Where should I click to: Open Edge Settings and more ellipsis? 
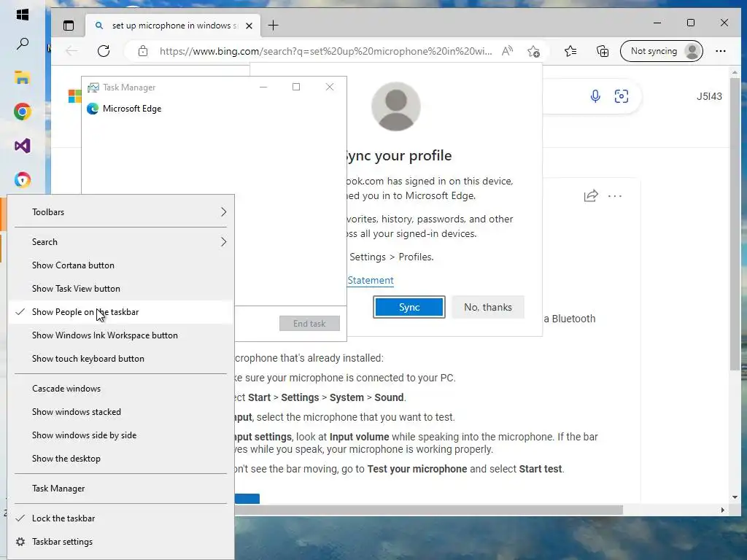point(721,51)
